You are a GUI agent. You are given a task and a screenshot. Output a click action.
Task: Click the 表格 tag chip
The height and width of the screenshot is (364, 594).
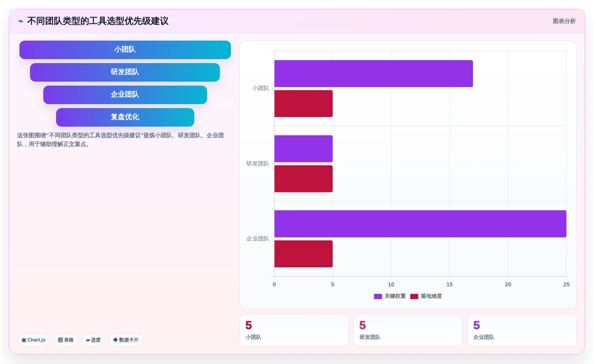click(x=66, y=340)
